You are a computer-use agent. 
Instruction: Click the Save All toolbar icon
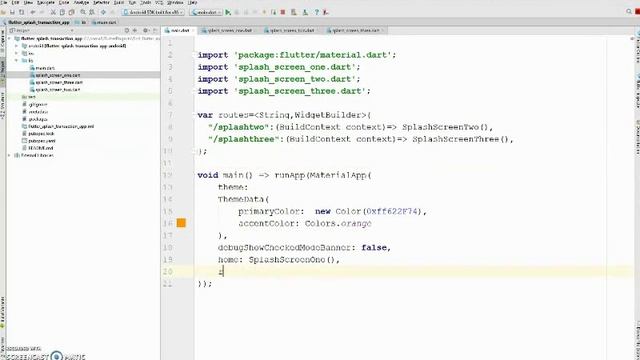coord(12,12)
